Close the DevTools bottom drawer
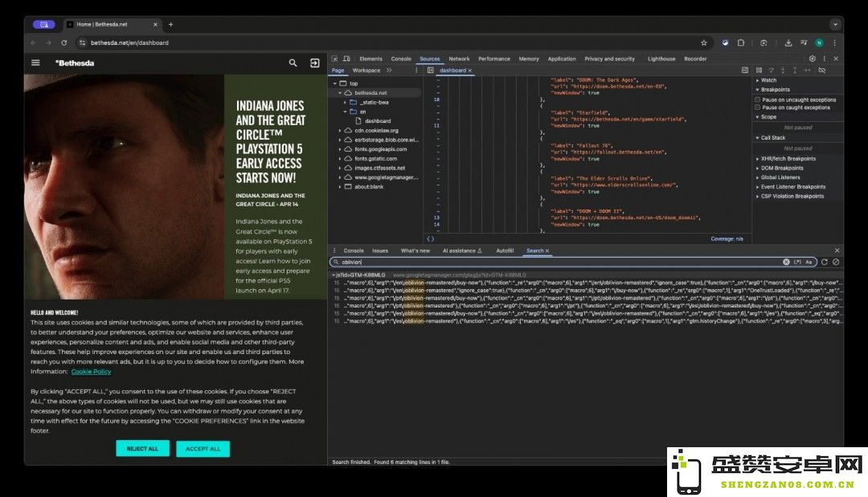Screen dimensions: 868x497 837,251
